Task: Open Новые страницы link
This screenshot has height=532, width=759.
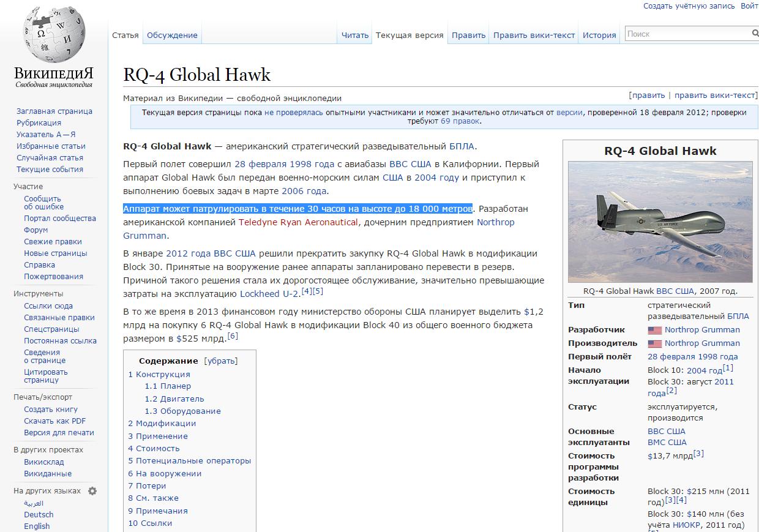Action: coord(56,253)
